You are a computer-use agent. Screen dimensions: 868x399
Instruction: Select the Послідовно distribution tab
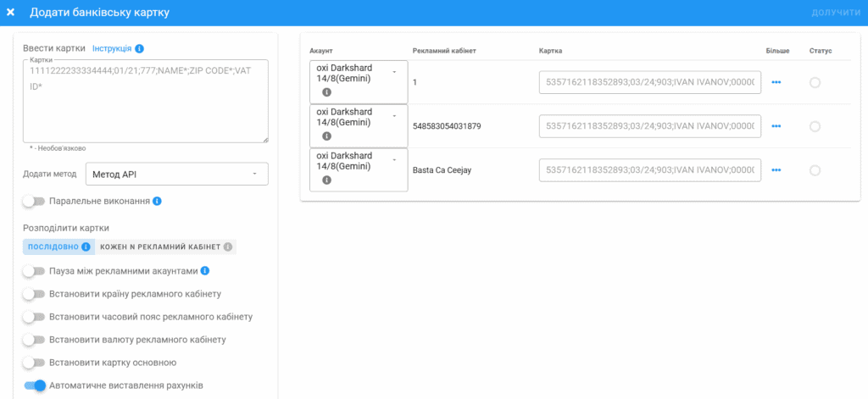click(58, 247)
